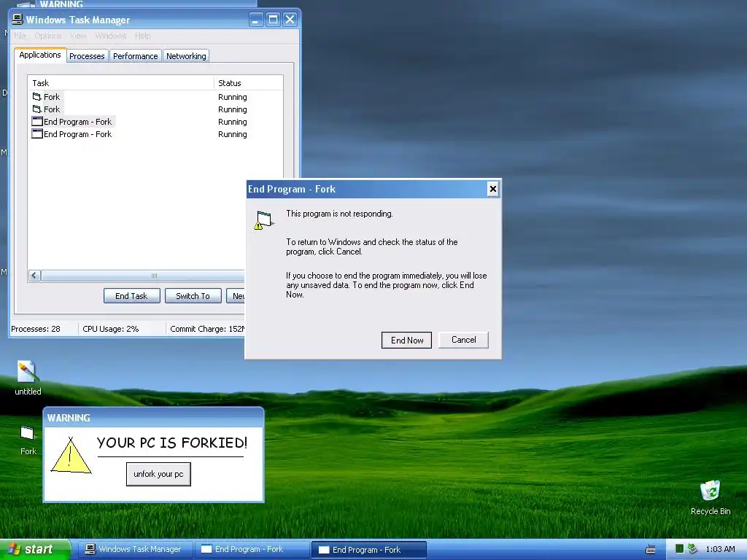Screen dimensions: 747x560
Task: Open the View menu in Task Manager
Action: (x=78, y=36)
